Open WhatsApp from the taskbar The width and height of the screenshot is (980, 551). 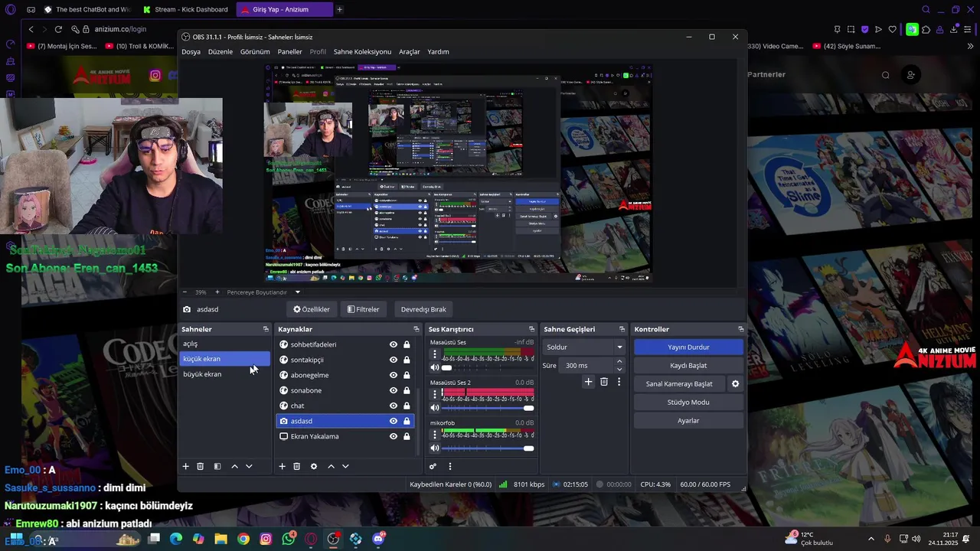tap(288, 539)
